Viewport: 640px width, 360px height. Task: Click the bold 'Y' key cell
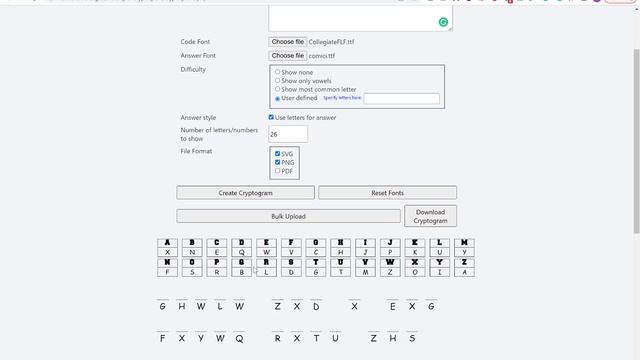pyautogui.click(x=440, y=262)
